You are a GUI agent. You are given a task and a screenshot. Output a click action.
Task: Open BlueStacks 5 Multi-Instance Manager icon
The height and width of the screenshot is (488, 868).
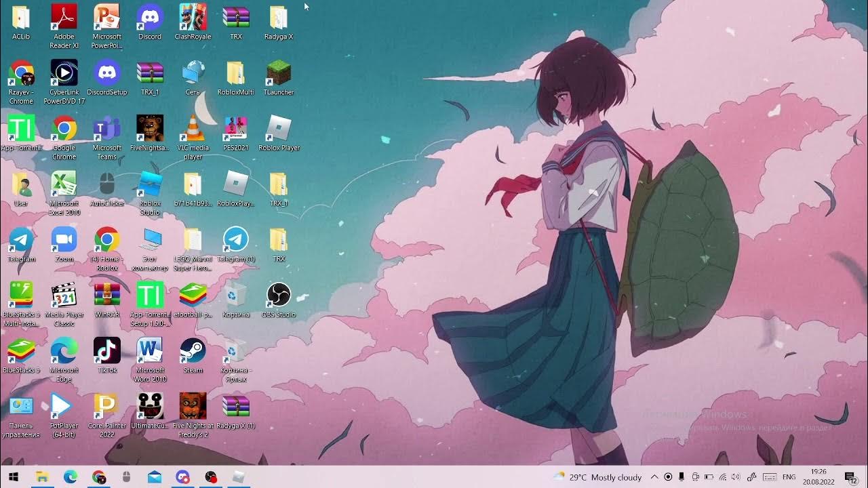coord(21,305)
